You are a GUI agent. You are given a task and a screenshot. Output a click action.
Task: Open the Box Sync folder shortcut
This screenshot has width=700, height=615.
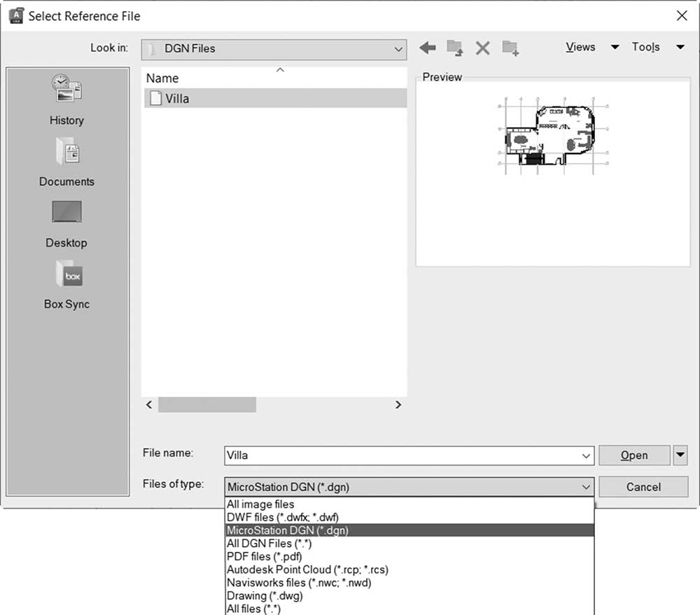coord(66,285)
